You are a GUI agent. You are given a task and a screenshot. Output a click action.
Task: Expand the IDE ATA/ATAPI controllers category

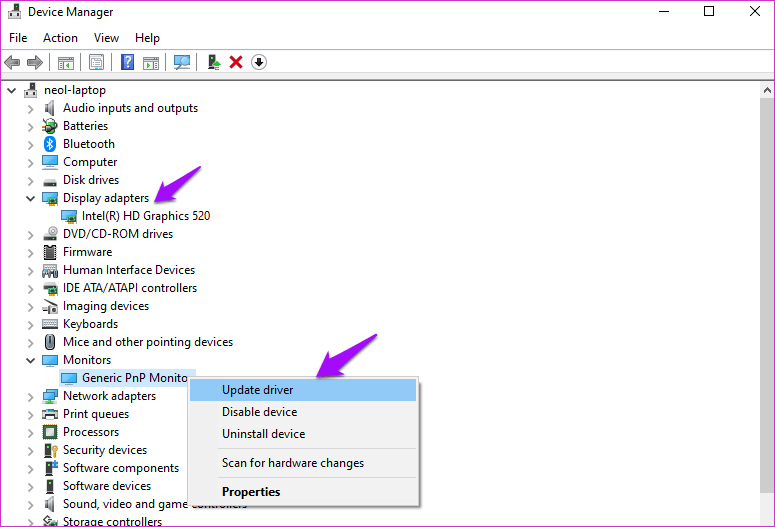(x=31, y=289)
